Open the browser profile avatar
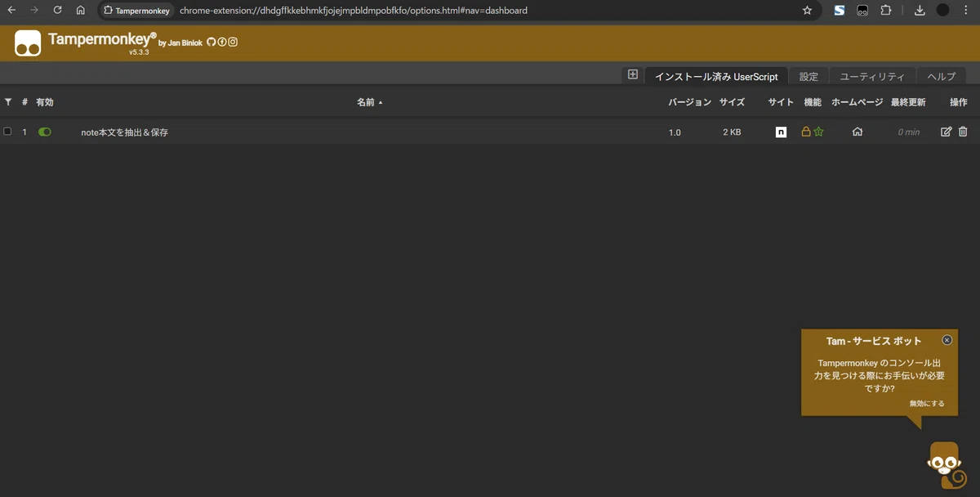The height and width of the screenshot is (497, 980). point(942,11)
